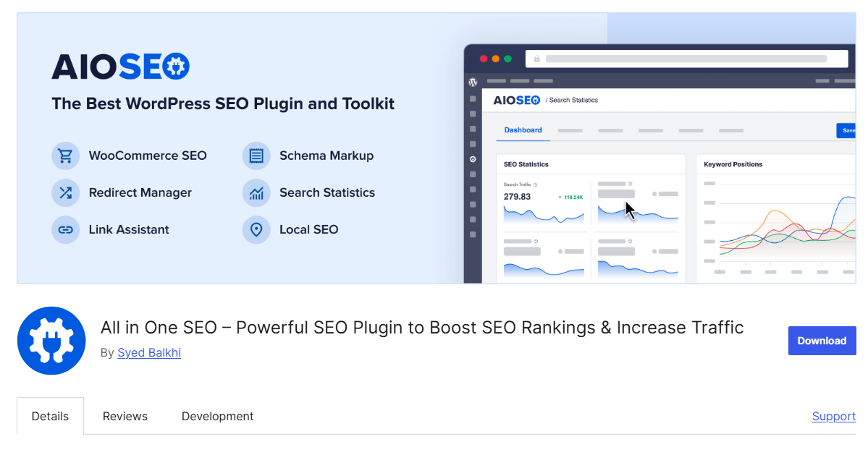This screenshot has width=868, height=455.
Task: Click the Search Statistics chart icon
Action: point(256,193)
